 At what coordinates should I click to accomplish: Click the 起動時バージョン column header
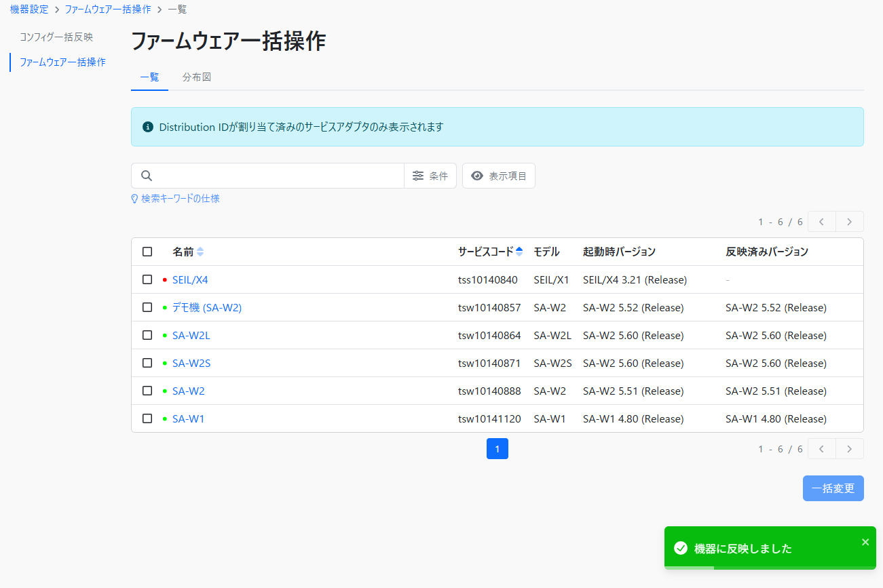pyautogui.click(x=620, y=252)
